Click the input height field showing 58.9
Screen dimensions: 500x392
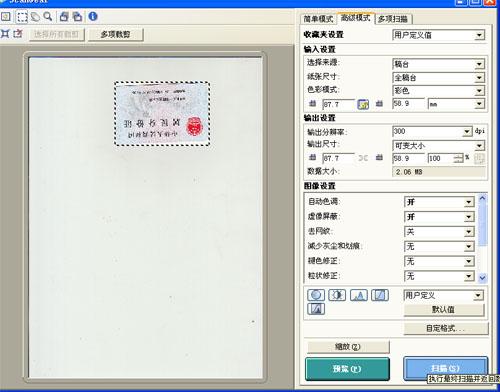pos(409,104)
